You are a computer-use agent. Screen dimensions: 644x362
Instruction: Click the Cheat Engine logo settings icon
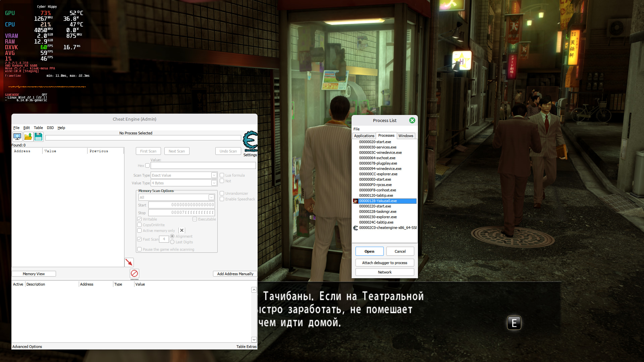click(250, 140)
